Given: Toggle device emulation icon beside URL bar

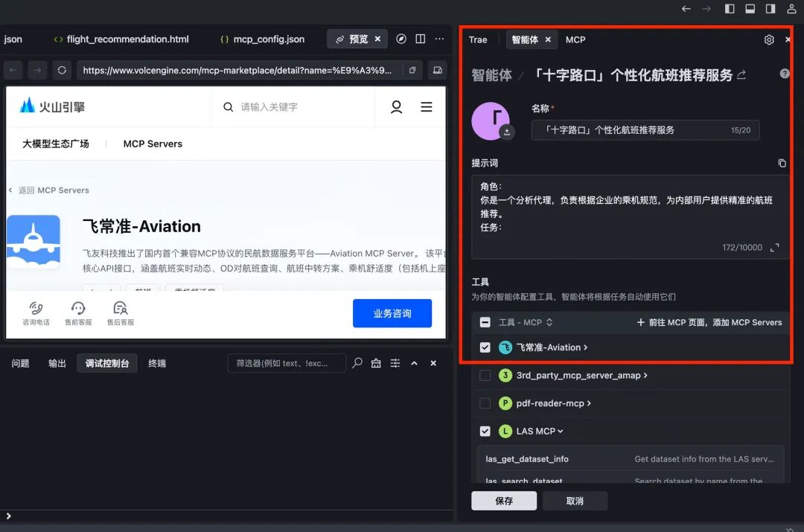Looking at the screenshot, I should tap(438, 70).
